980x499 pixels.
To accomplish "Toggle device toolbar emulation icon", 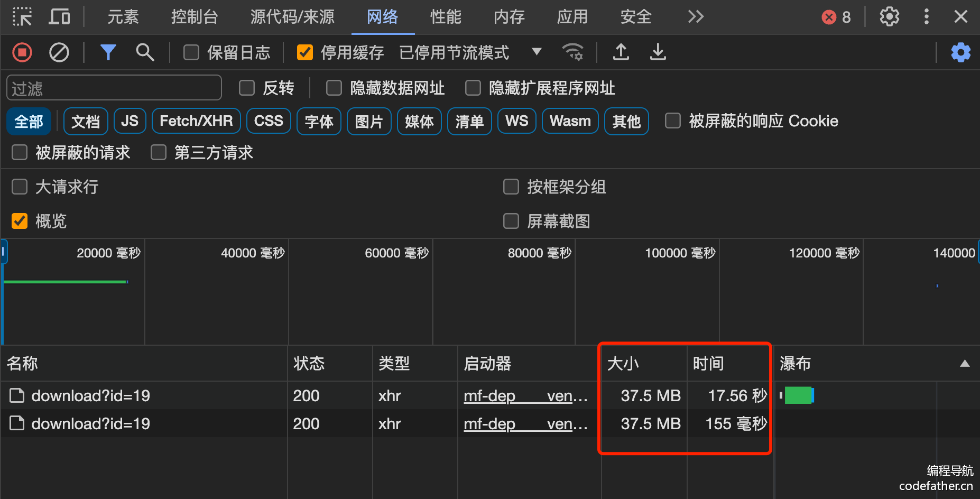I will (x=59, y=17).
